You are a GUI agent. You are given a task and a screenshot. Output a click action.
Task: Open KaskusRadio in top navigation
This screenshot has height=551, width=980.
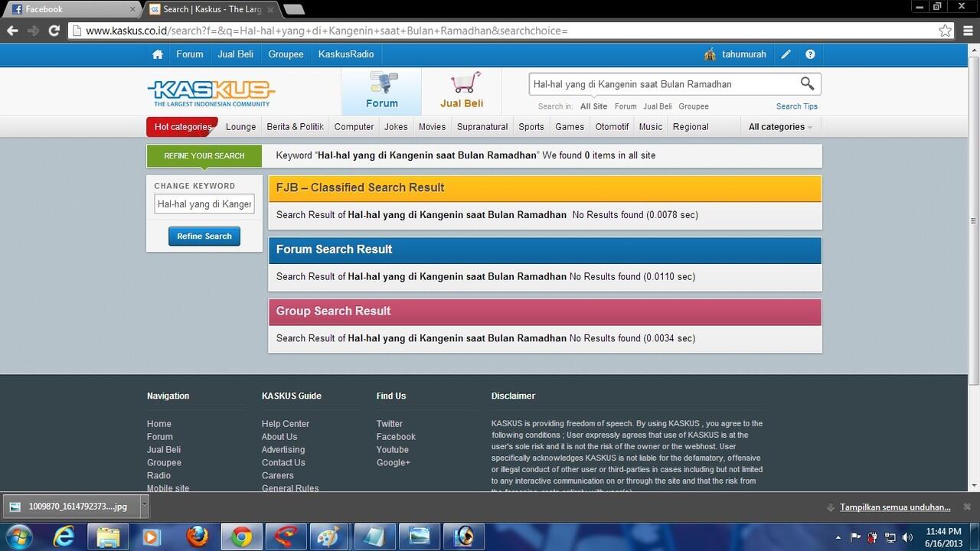click(346, 54)
